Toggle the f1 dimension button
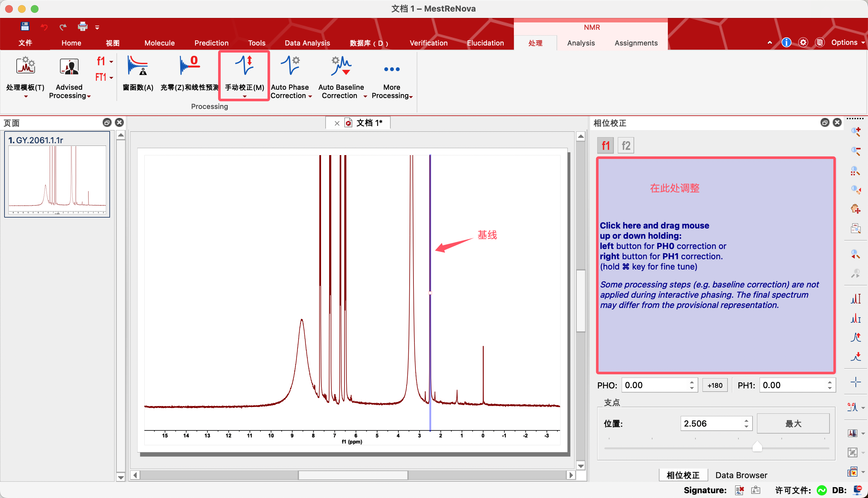This screenshot has width=868, height=498. click(x=606, y=146)
